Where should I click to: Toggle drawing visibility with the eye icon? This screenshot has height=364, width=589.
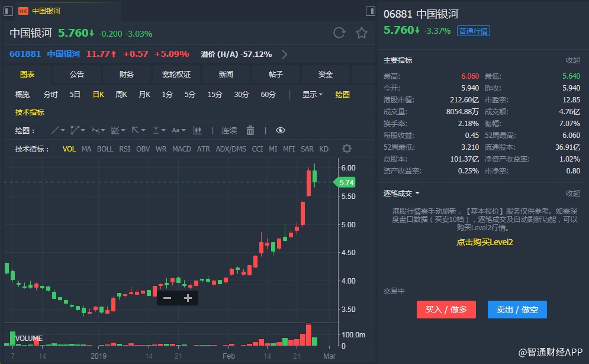coord(281,130)
